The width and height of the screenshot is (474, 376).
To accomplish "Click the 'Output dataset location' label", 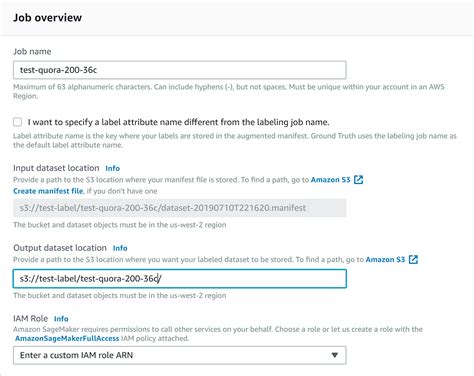I will tap(60, 248).
